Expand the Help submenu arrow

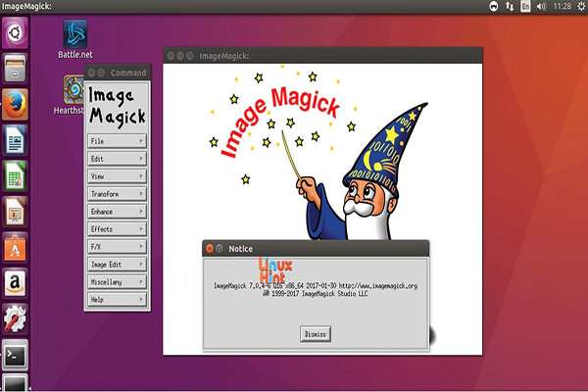point(141,299)
